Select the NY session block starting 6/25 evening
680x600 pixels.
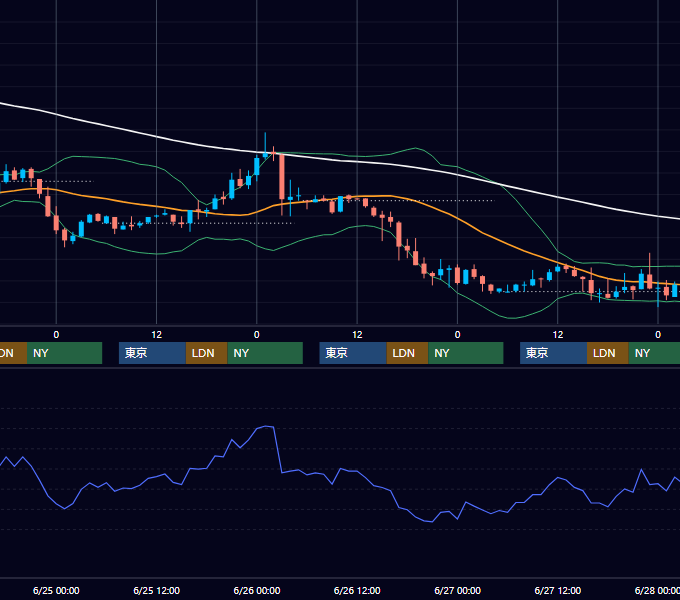265,353
